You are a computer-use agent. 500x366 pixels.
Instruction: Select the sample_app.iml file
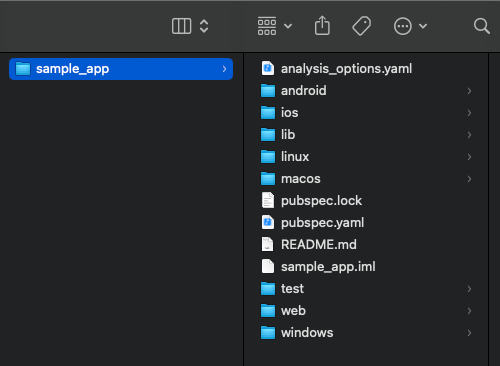click(x=365, y=267)
